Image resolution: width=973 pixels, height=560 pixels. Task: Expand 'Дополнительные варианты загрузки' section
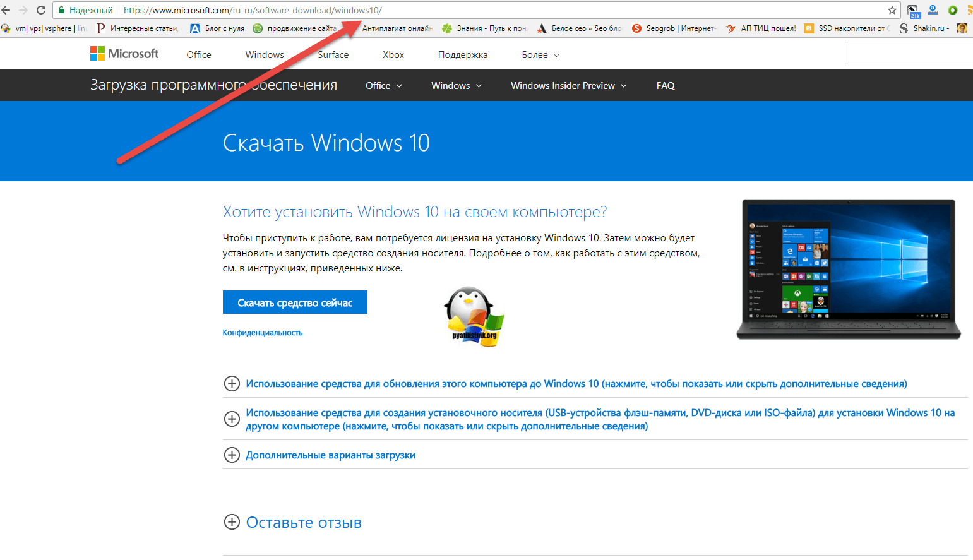pyautogui.click(x=232, y=455)
